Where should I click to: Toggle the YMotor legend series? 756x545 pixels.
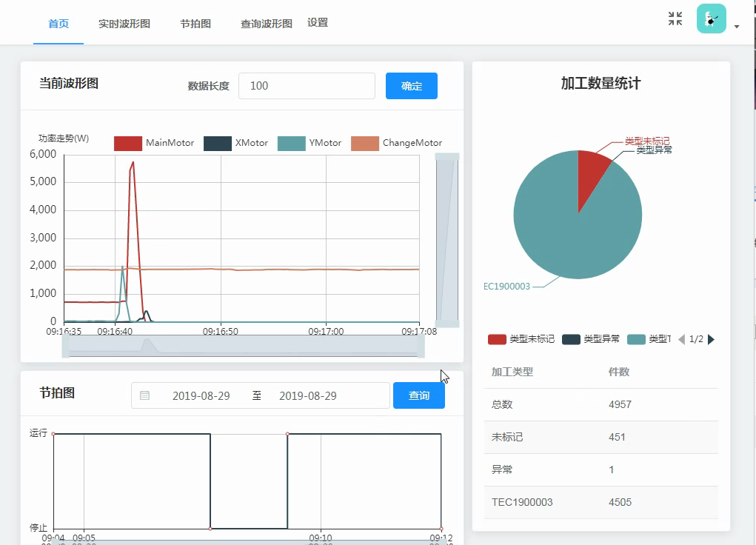pos(310,143)
